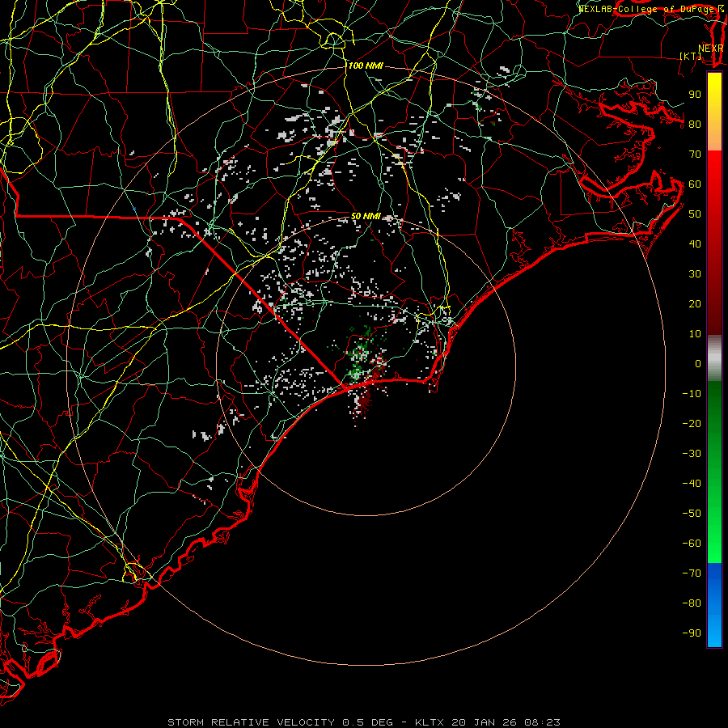Click the 50 NMI range ring label
Image resolution: width=728 pixels, height=728 pixels.
366,216
